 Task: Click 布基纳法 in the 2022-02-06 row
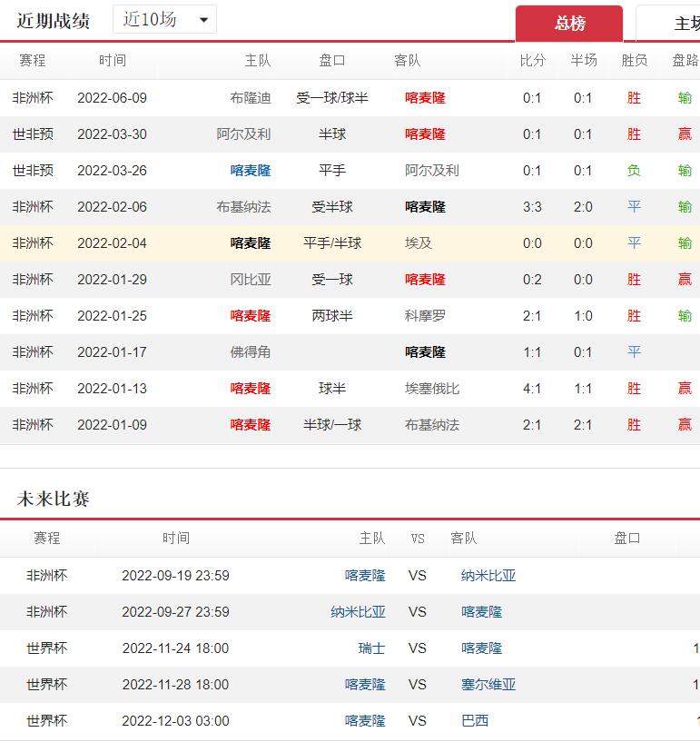point(243,207)
